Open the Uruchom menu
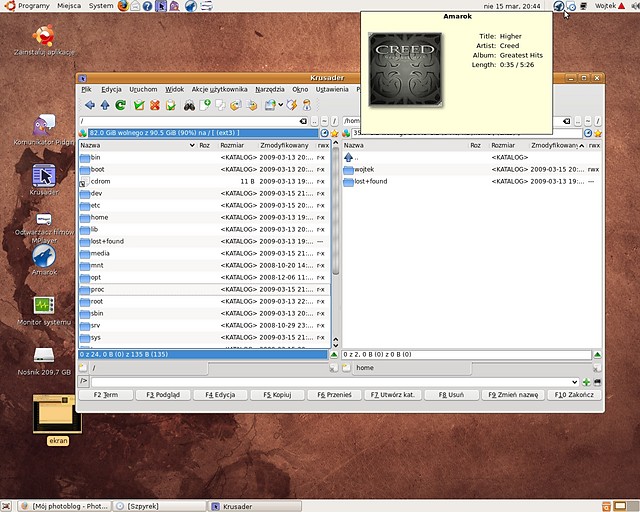This screenshot has height=512, width=640. click(x=143, y=89)
